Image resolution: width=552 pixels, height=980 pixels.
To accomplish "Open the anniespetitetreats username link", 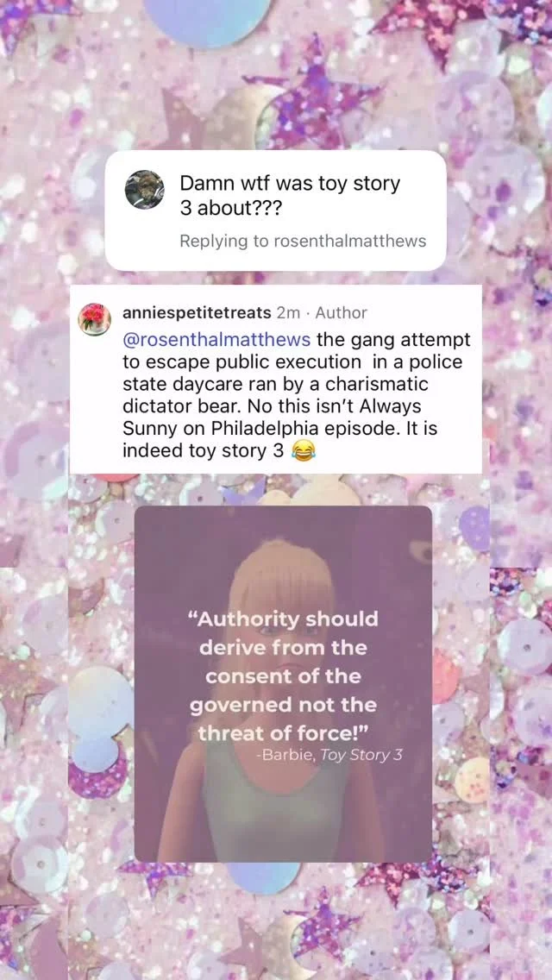I will point(197,312).
